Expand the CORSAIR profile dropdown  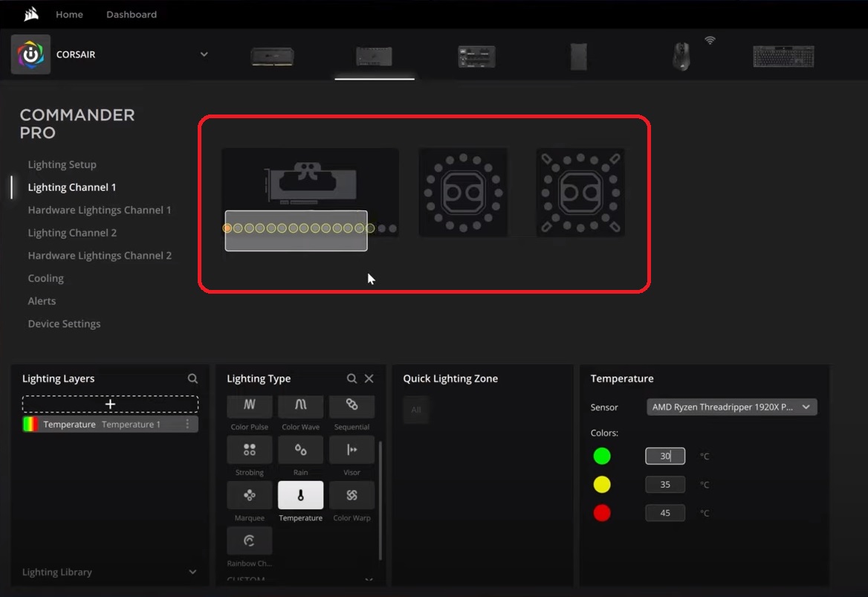(x=204, y=54)
